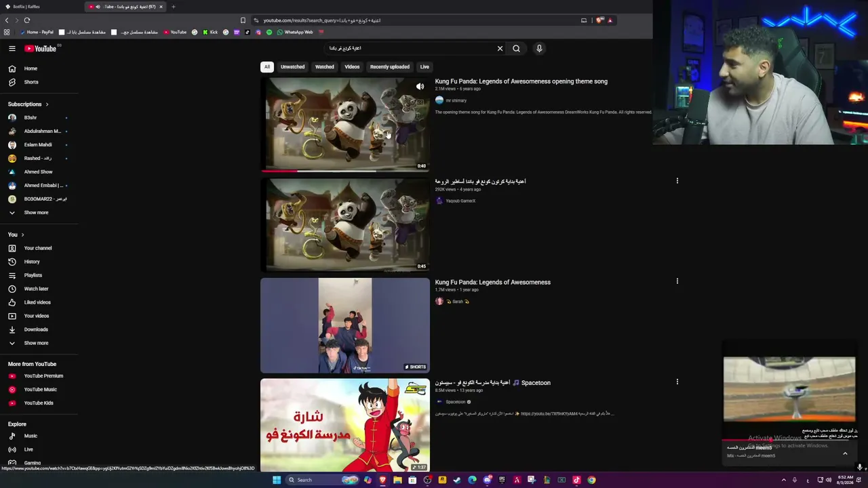Open options menu for Yaqoub GamerX video
The width and height of the screenshot is (868, 488).
coord(677,181)
